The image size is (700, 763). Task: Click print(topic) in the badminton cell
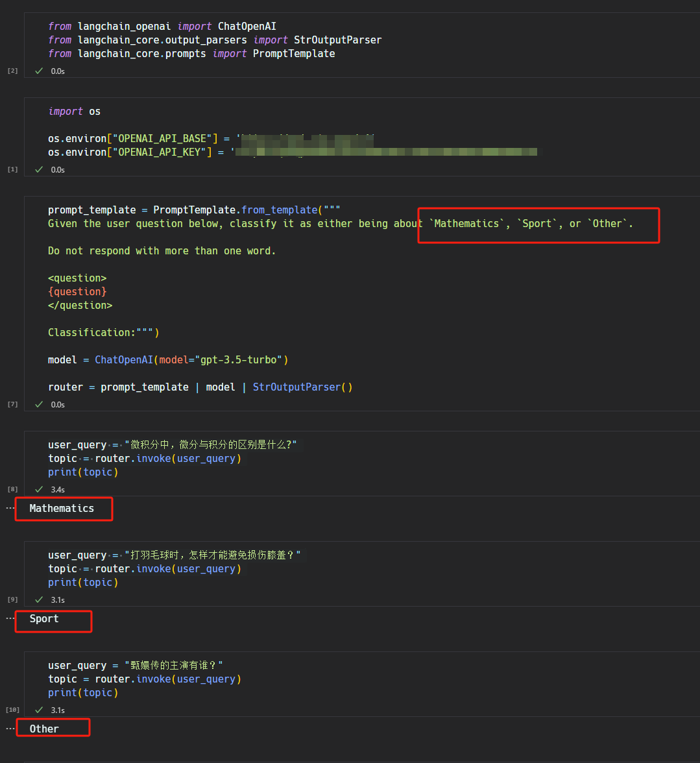coord(83,582)
